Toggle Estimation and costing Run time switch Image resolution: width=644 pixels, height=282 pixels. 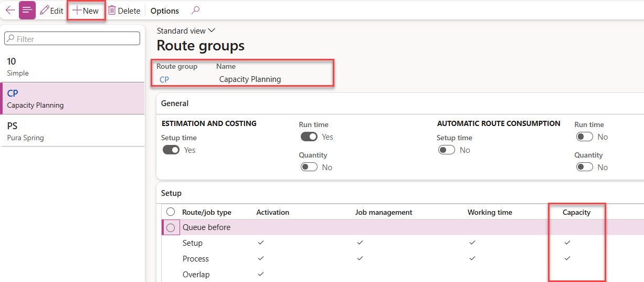(309, 137)
